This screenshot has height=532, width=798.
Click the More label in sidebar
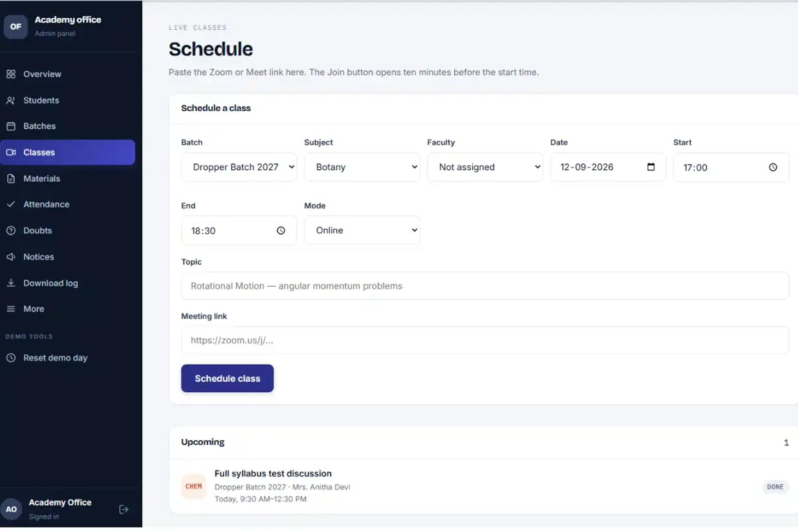[34, 309]
